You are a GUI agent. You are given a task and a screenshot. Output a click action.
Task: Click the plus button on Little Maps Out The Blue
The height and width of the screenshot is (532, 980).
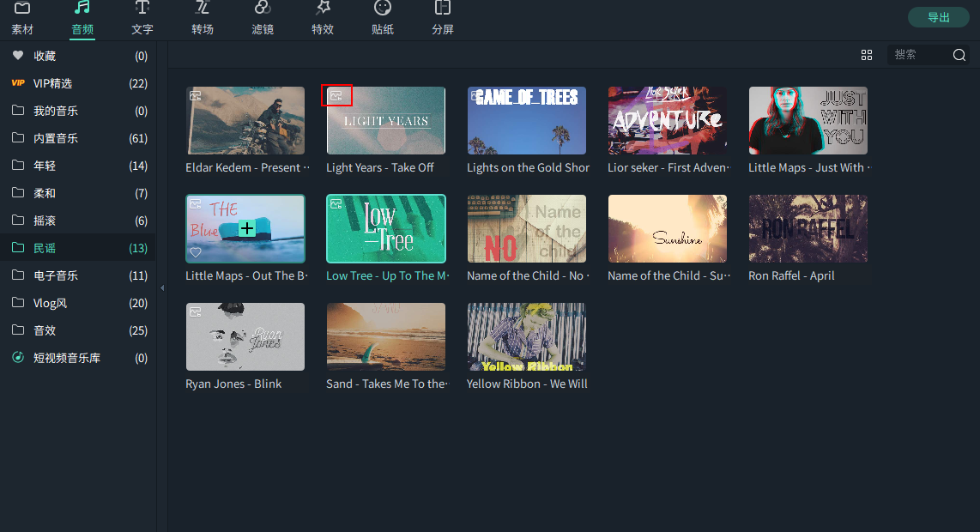coord(247,228)
